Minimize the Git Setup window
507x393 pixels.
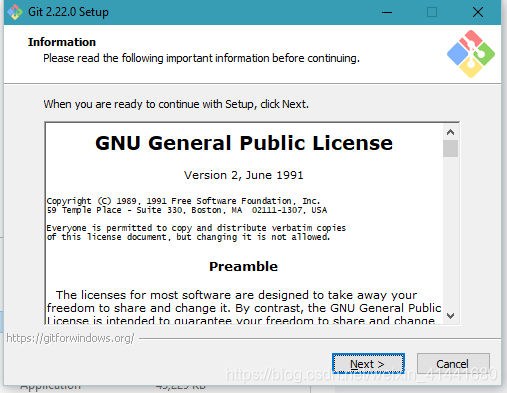click(x=387, y=12)
